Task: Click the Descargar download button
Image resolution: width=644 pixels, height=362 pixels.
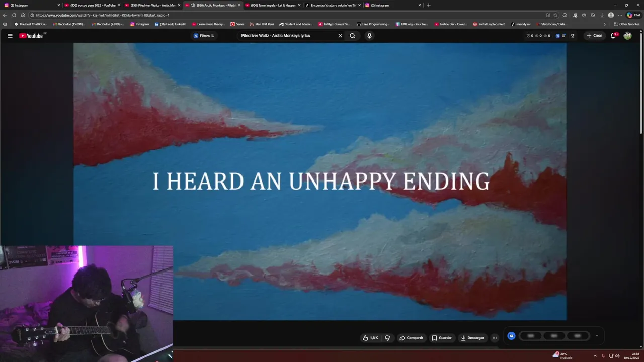Action: (472, 338)
